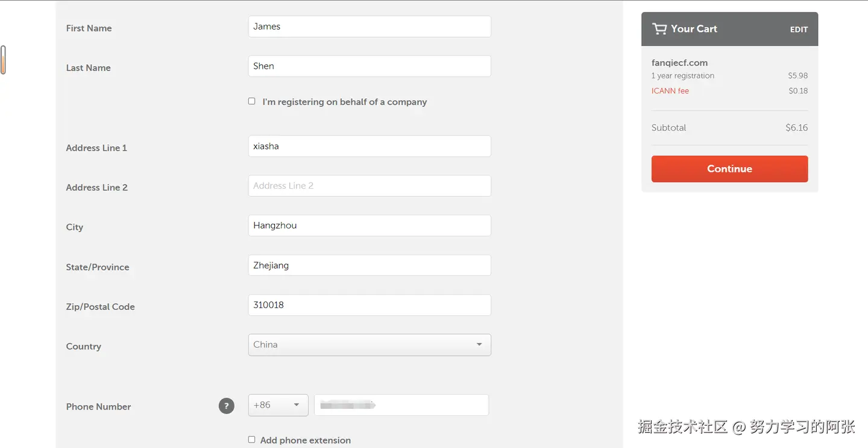Click the shopping cart icon
868x448 pixels.
[659, 29]
